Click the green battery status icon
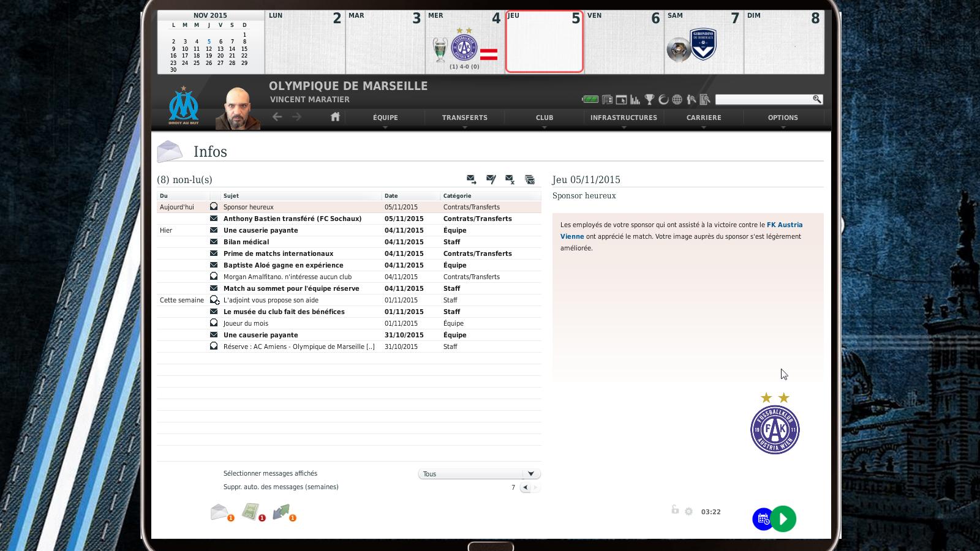The image size is (980, 551). pos(590,99)
